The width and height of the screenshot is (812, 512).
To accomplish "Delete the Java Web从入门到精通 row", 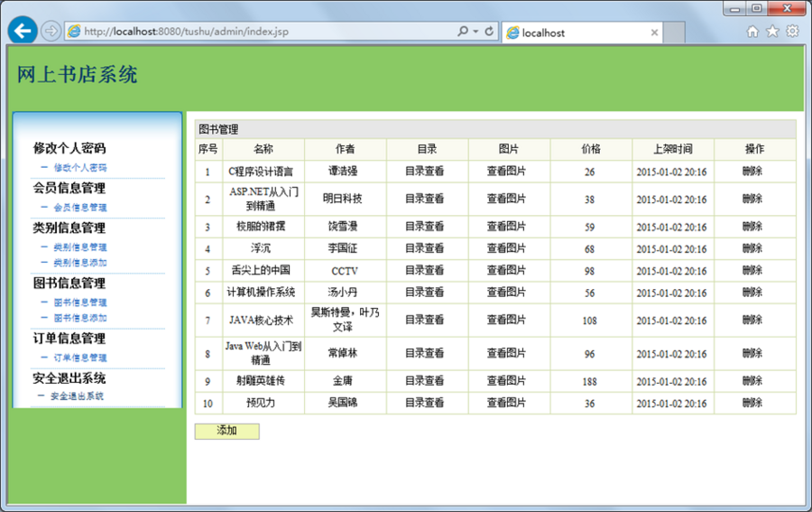I will (x=752, y=353).
